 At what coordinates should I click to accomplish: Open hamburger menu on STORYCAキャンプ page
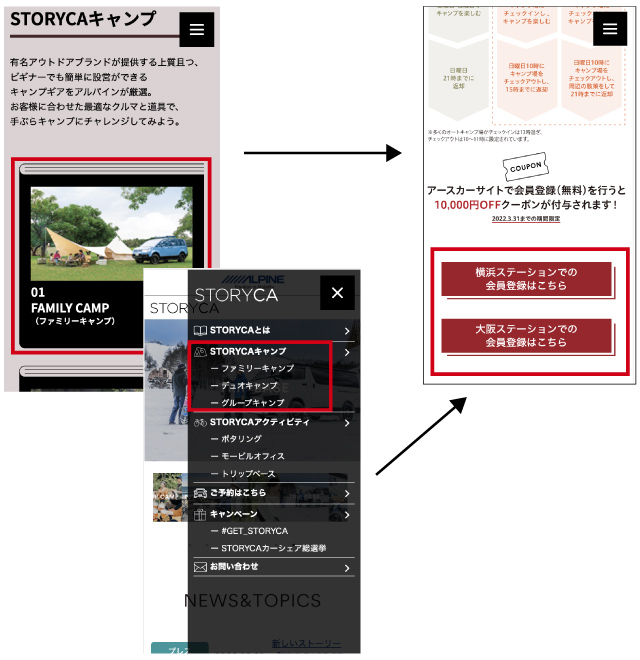pos(196,30)
